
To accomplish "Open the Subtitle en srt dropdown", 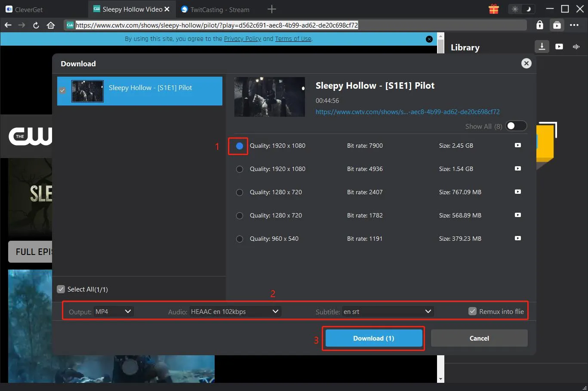I will (x=387, y=311).
